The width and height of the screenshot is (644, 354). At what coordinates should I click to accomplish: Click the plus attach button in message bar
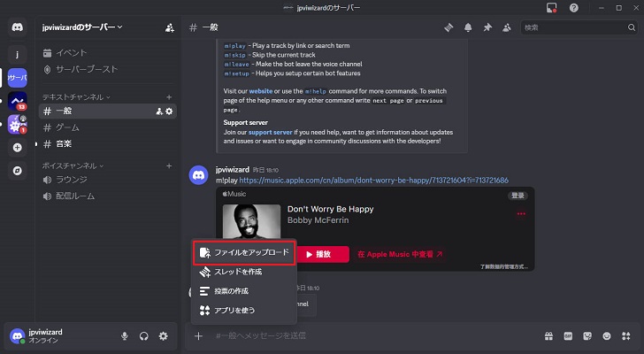198,336
